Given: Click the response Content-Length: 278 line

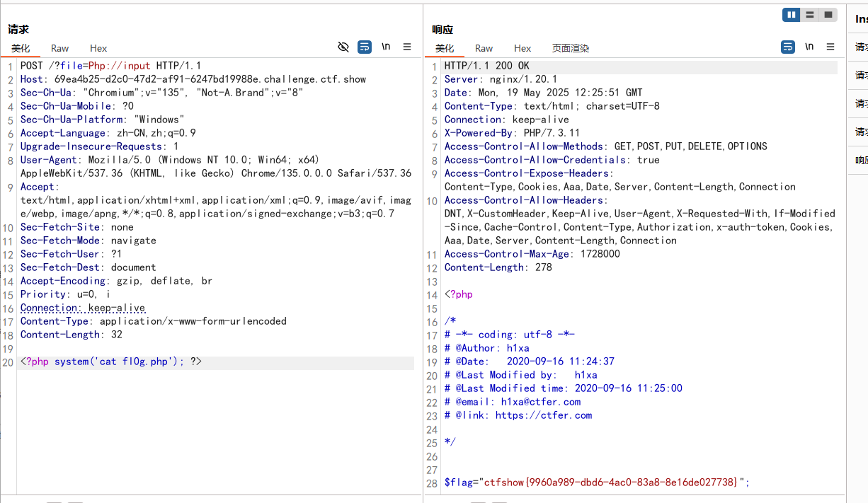Looking at the screenshot, I should [x=498, y=267].
